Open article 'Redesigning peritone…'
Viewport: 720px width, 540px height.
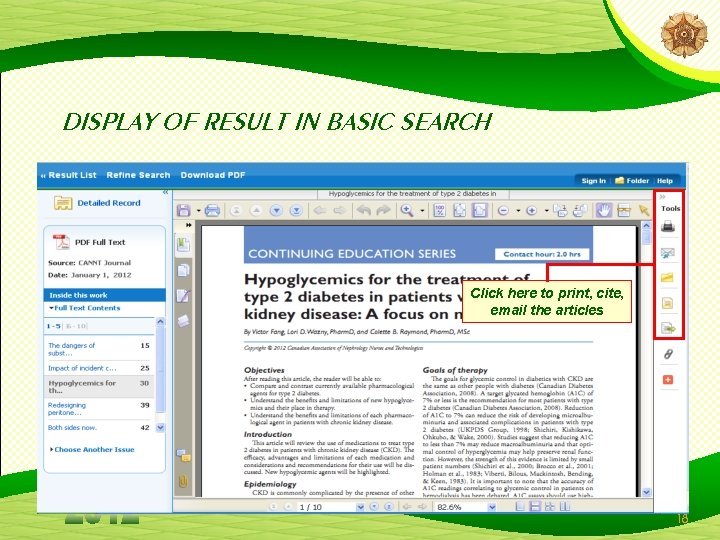67,409
